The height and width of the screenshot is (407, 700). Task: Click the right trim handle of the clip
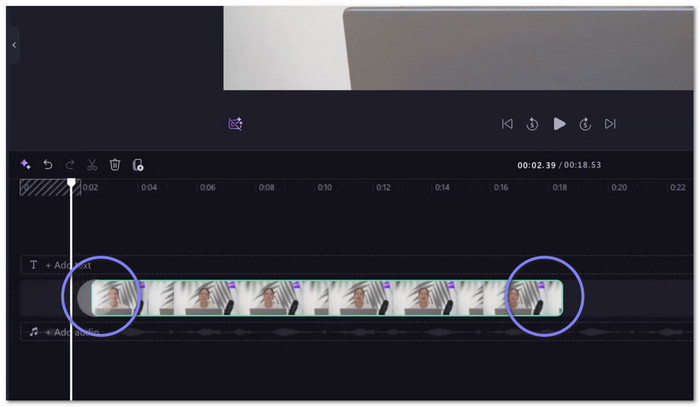coord(561,298)
